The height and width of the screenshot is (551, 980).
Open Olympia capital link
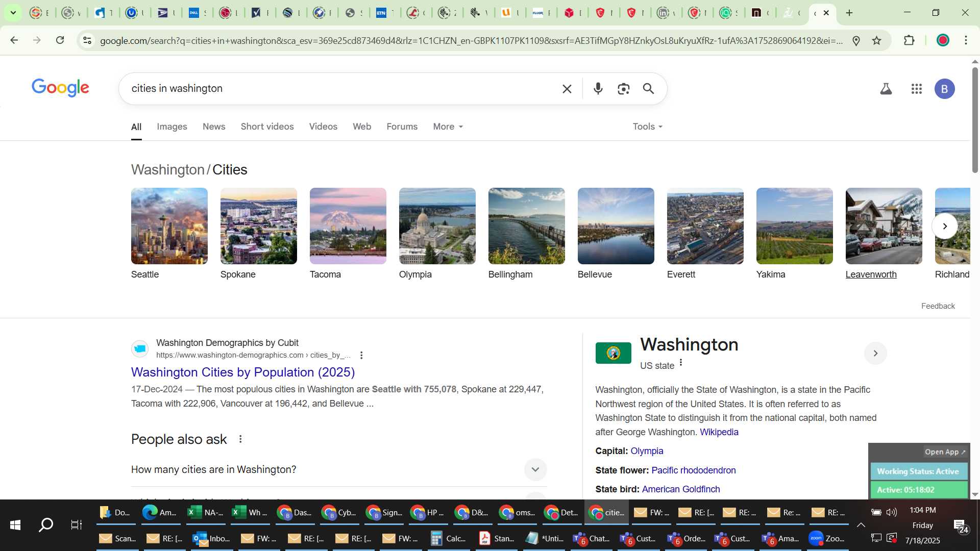click(647, 451)
